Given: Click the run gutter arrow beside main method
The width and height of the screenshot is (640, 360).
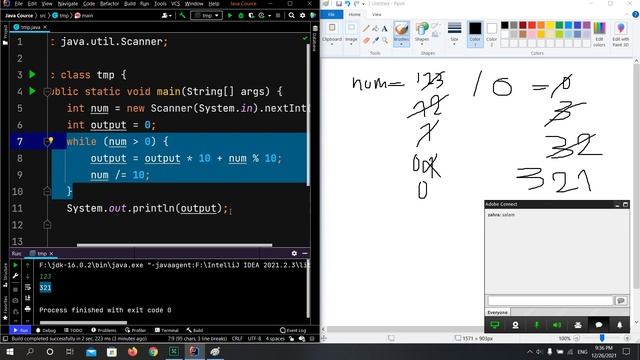Looking at the screenshot, I should point(33,91).
